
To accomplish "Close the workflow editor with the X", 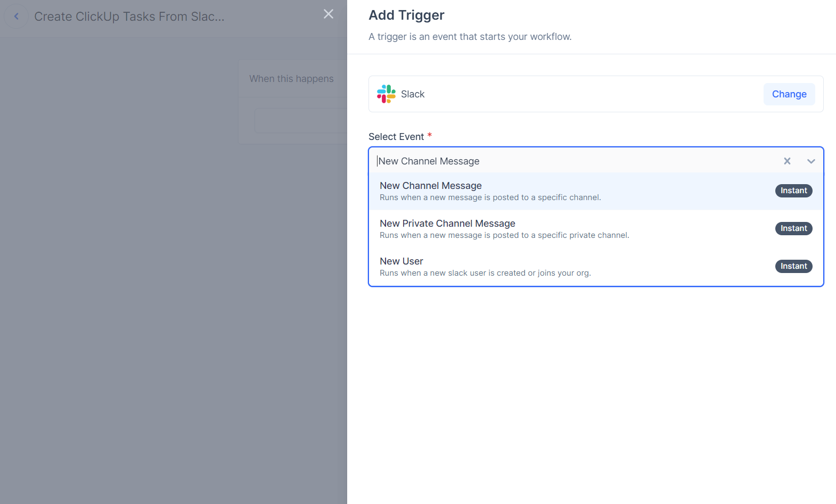I will tap(329, 14).
